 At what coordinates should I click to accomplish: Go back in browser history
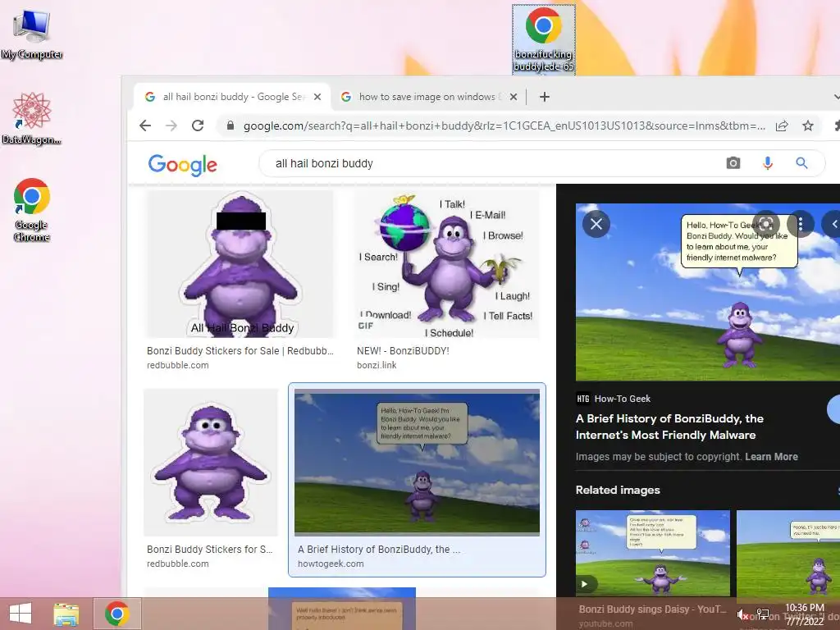pos(145,126)
